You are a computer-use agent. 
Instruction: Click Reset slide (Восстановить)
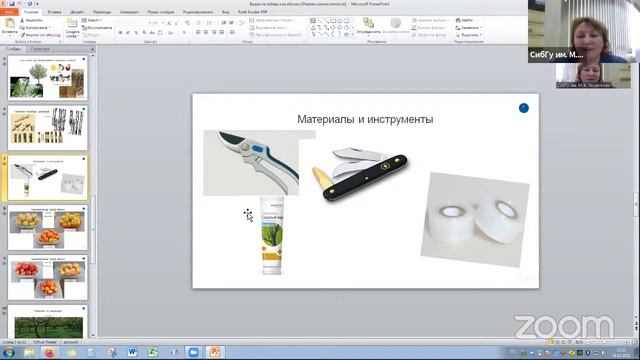[x=97, y=28]
